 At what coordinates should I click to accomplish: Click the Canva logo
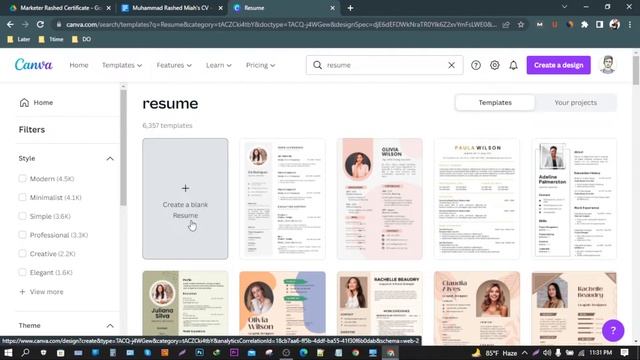point(33,64)
